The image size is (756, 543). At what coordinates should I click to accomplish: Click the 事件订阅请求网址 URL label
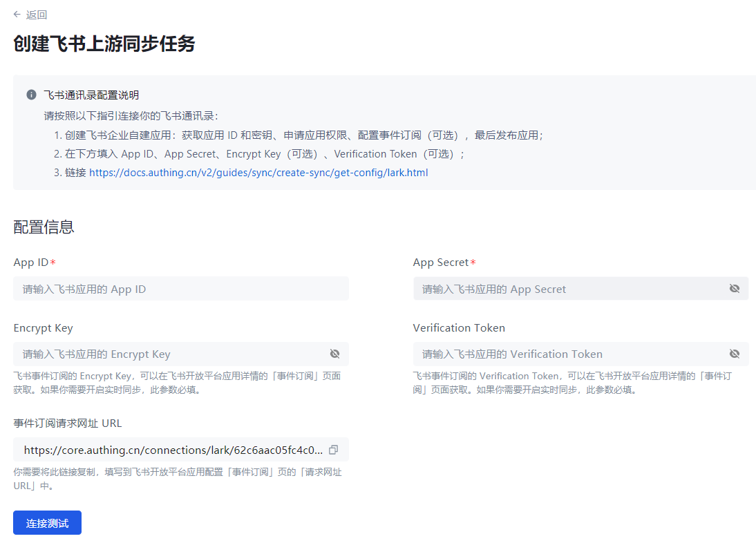click(68, 423)
